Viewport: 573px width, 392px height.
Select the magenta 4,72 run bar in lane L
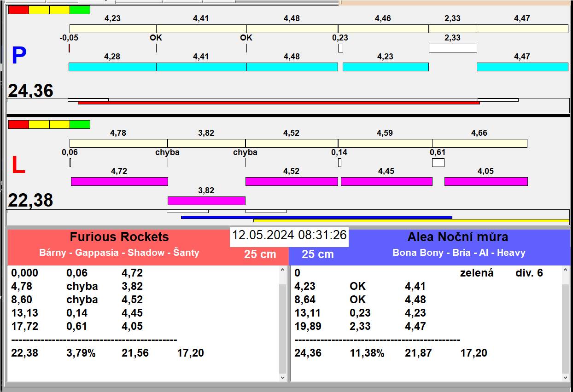tap(119, 181)
